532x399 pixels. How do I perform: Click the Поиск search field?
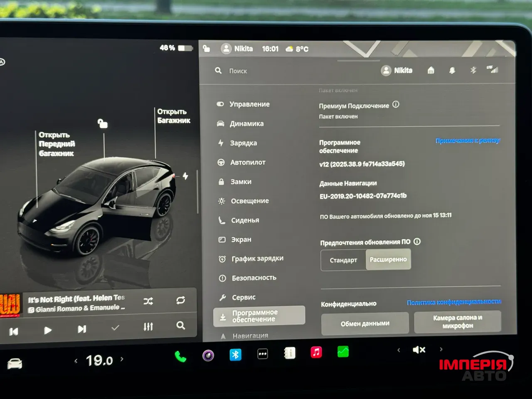tap(238, 71)
